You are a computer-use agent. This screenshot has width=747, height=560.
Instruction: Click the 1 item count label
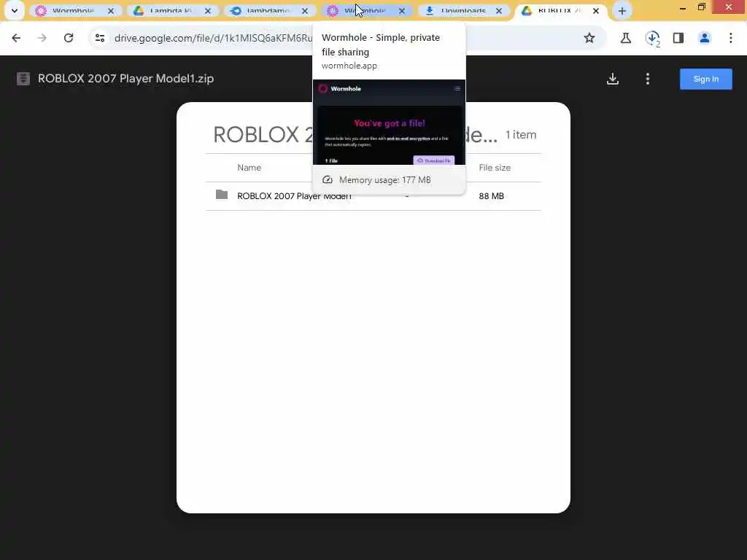point(521,135)
